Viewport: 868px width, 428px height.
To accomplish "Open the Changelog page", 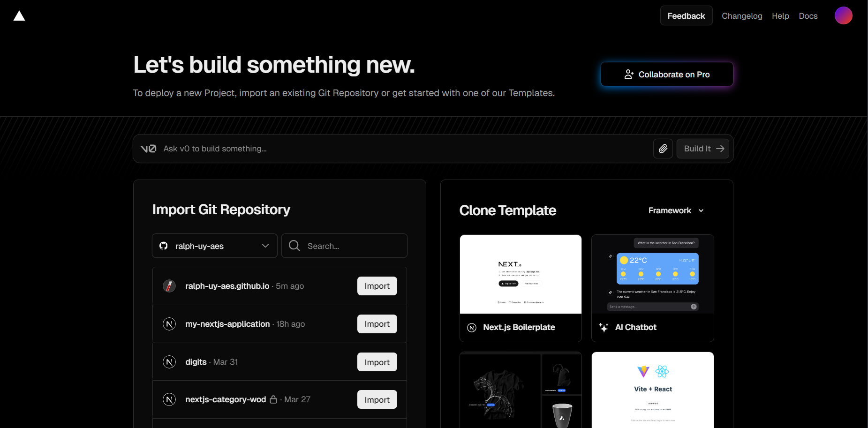I will (742, 15).
